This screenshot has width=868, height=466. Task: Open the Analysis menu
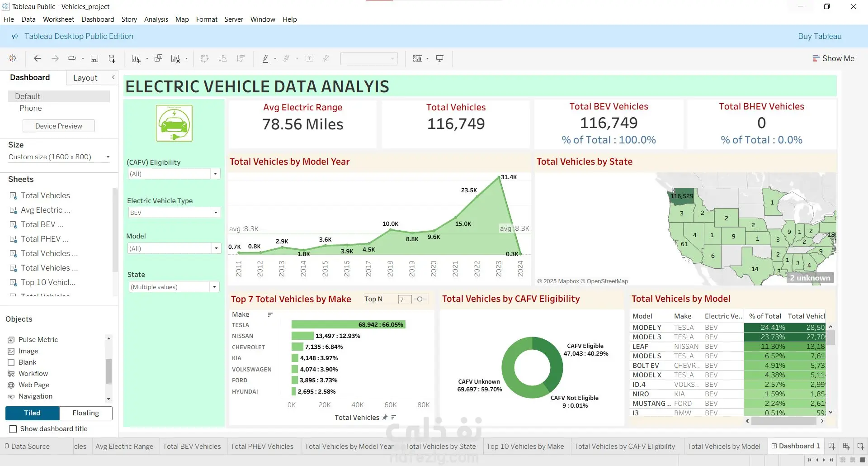[x=156, y=19]
